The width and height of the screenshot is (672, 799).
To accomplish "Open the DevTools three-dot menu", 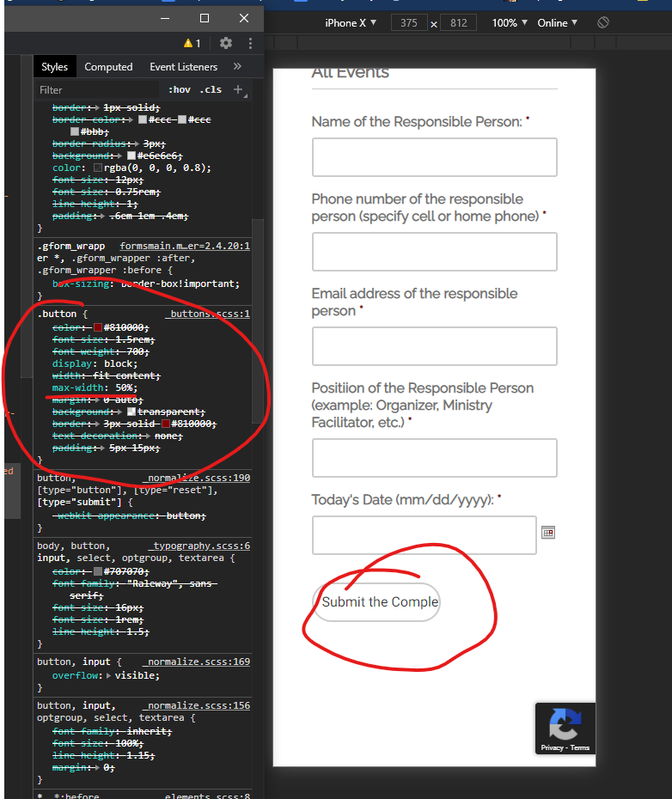I will (250, 43).
